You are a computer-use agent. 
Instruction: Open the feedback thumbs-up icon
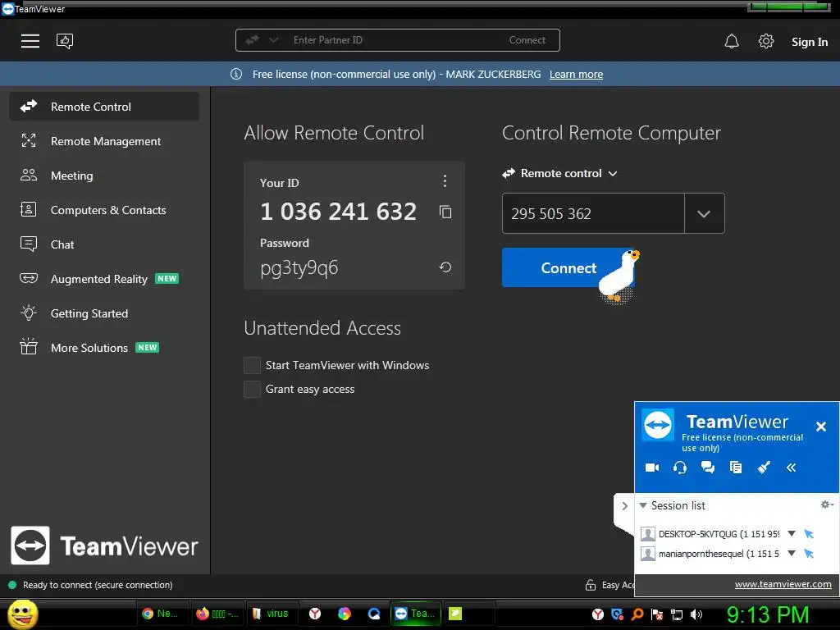click(x=64, y=41)
